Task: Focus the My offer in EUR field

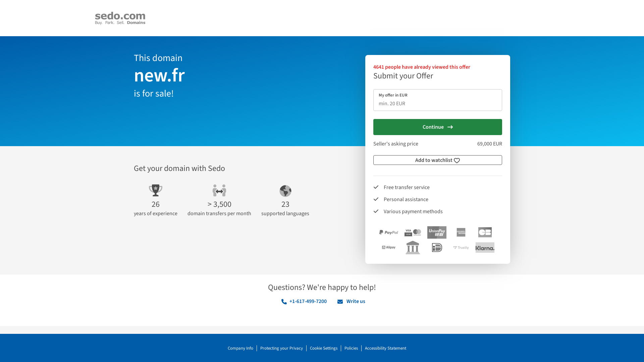Action: tap(437, 103)
